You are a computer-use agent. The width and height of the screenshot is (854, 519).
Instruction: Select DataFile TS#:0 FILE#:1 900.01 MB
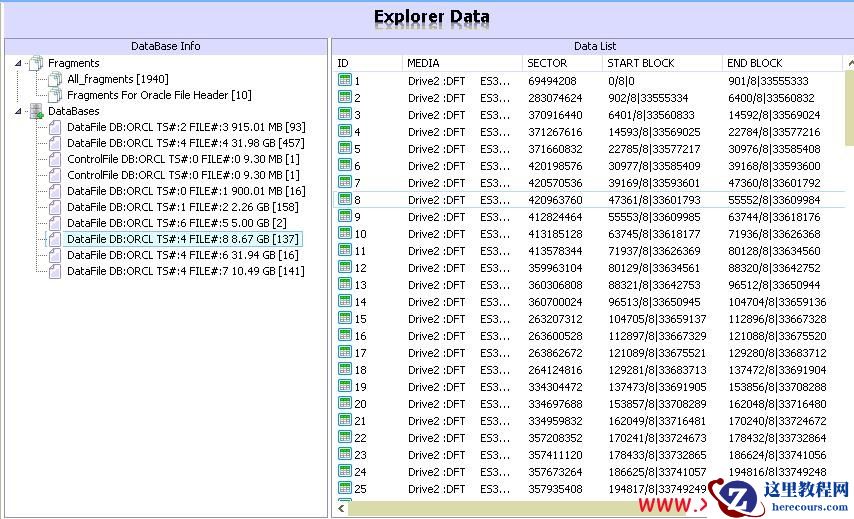click(186, 191)
